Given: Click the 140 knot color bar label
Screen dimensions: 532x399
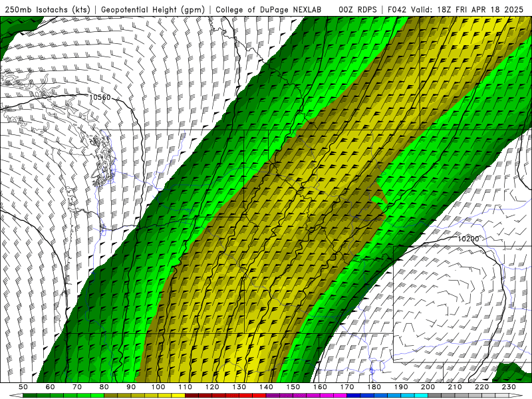Looking at the screenshot, I should tap(266, 387).
